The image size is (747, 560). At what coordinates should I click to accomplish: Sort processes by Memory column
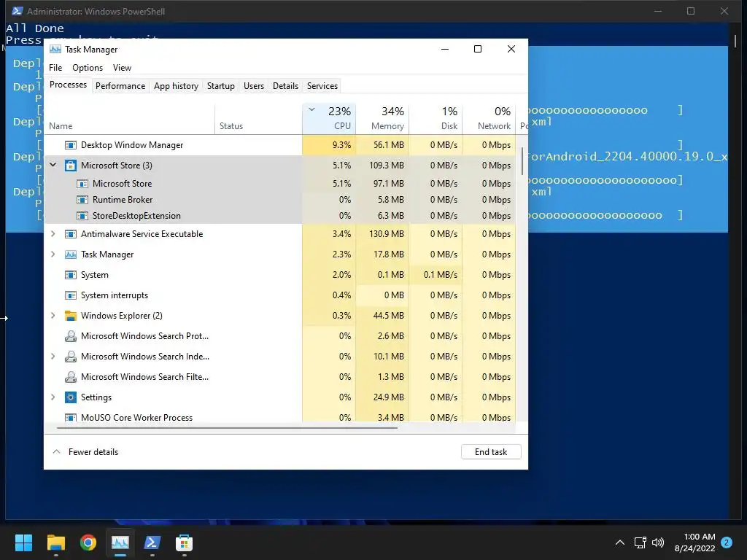(382, 119)
